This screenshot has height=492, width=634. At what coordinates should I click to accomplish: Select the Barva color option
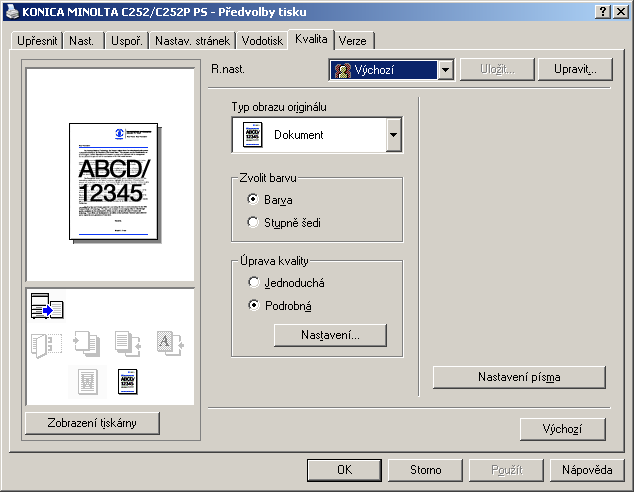pyautogui.click(x=270, y=200)
